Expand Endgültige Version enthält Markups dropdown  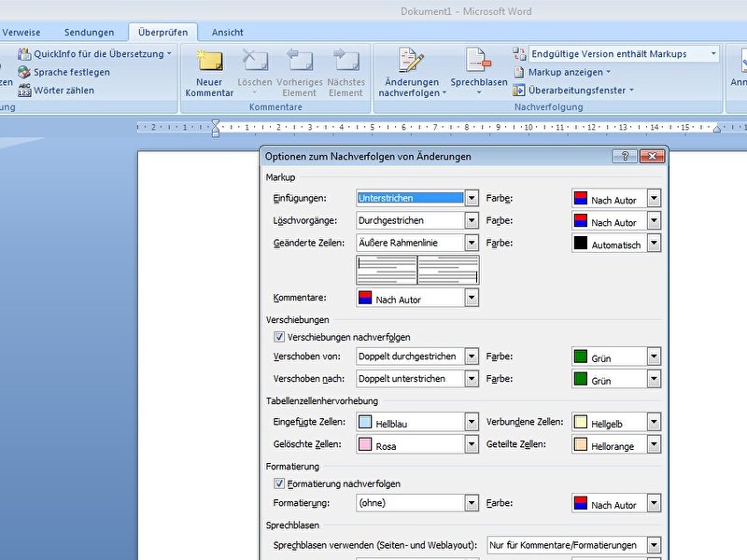click(x=712, y=54)
